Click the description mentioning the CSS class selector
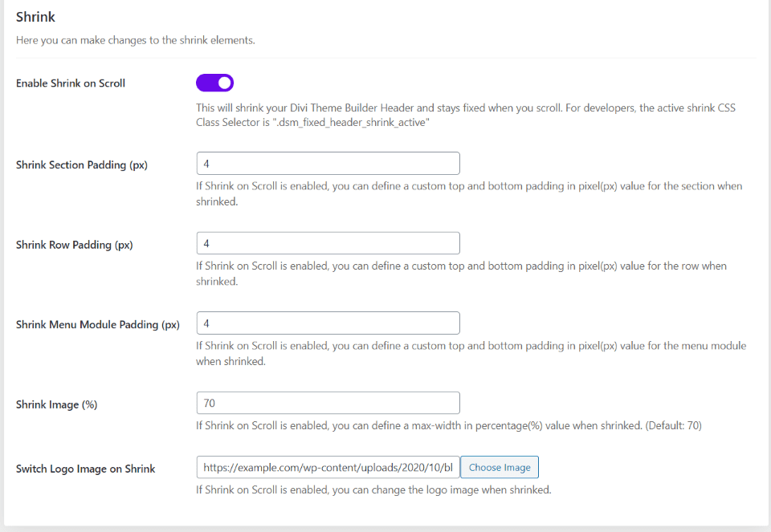This screenshot has height=532, width=771. pos(466,115)
